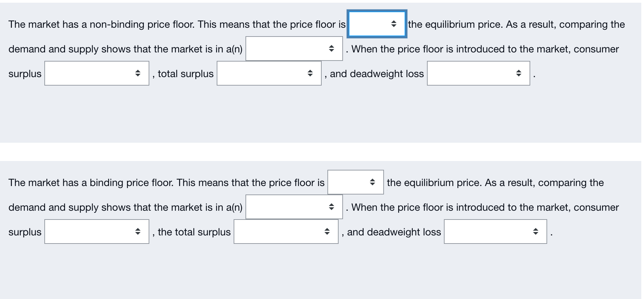Click arrows on binding 'the total surplus' dropdown
The height and width of the screenshot is (299, 644).
327,232
